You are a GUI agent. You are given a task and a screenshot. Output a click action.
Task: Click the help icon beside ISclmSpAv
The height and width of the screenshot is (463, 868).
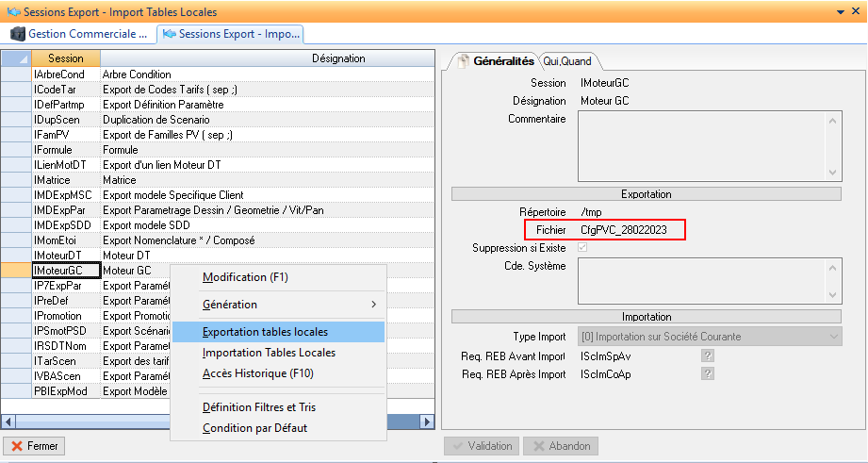(x=707, y=356)
